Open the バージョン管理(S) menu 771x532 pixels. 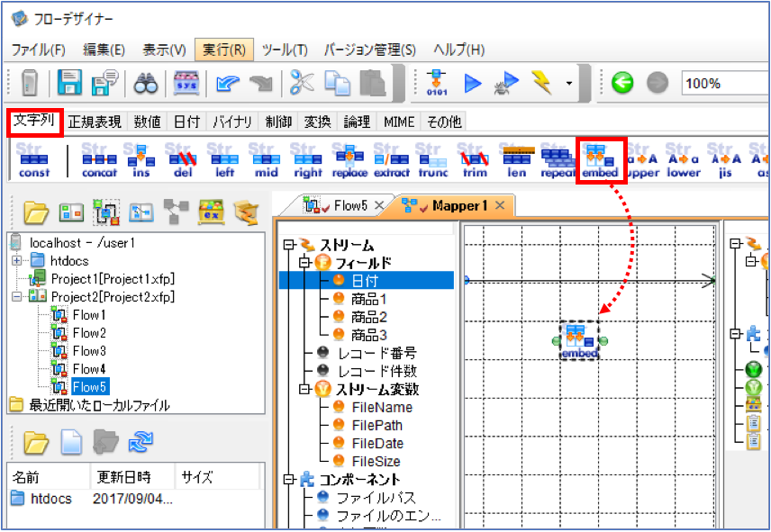(x=370, y=50)
